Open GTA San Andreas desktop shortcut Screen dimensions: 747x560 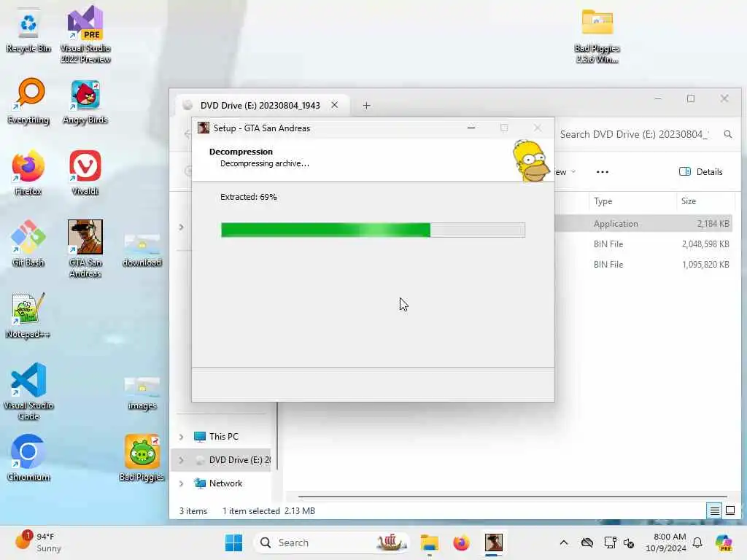tap(85, 249)
